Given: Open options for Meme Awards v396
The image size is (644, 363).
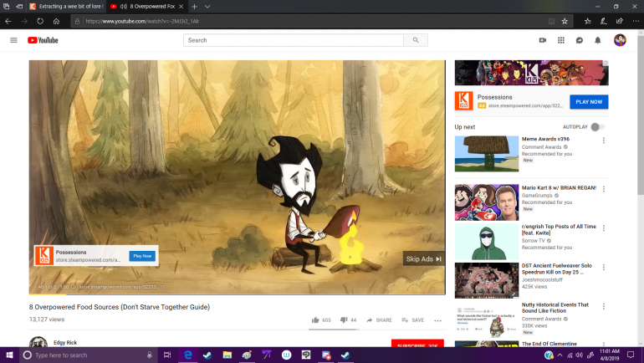Looking at the screenshot, I should click(604, 141).
